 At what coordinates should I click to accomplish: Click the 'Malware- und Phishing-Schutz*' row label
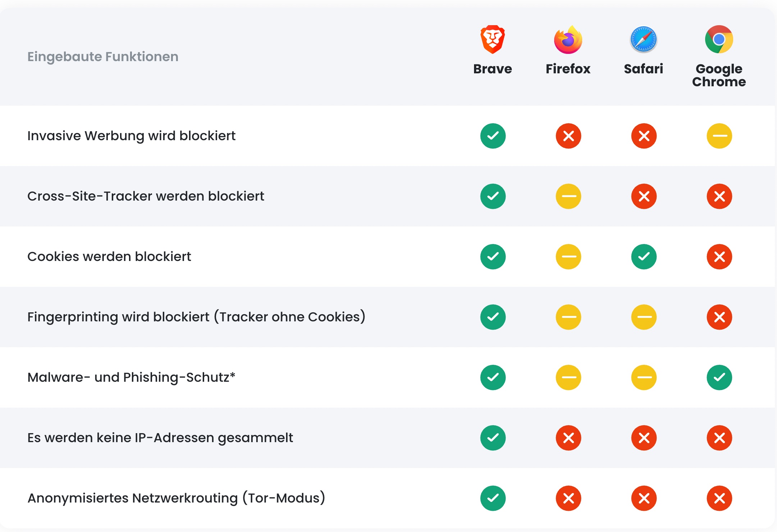131,377
